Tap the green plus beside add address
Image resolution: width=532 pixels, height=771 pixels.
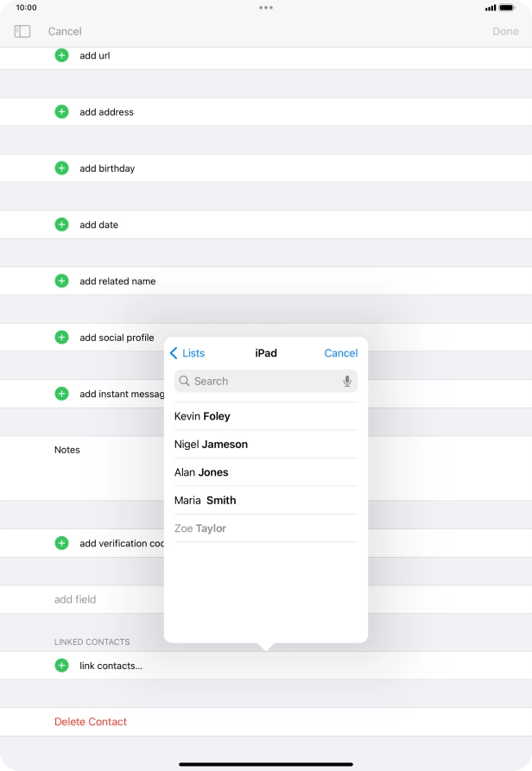pos(61,111)
